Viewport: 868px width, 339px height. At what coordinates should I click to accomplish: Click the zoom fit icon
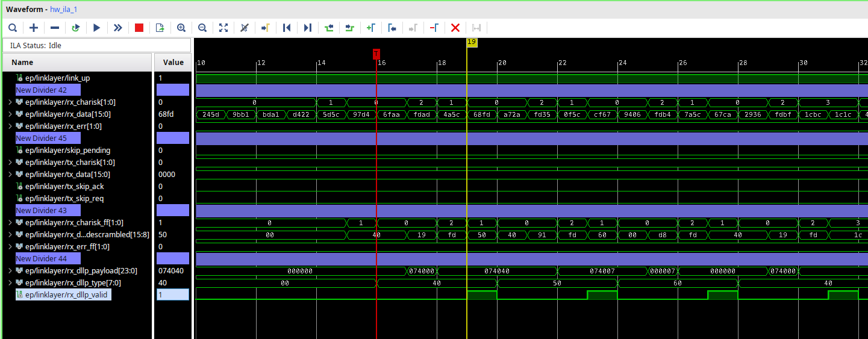tap(223, 28)
